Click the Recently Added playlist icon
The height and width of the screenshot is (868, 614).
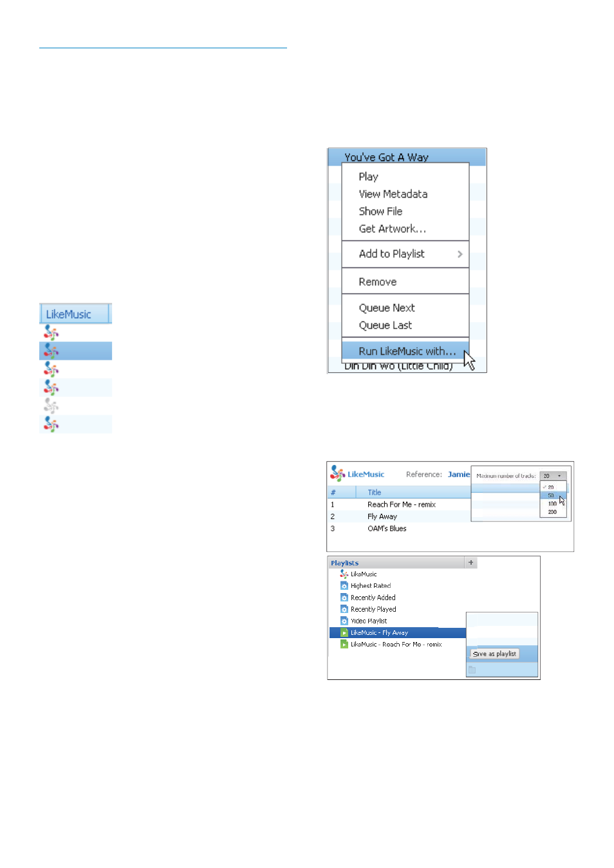(x=344, y=598)
